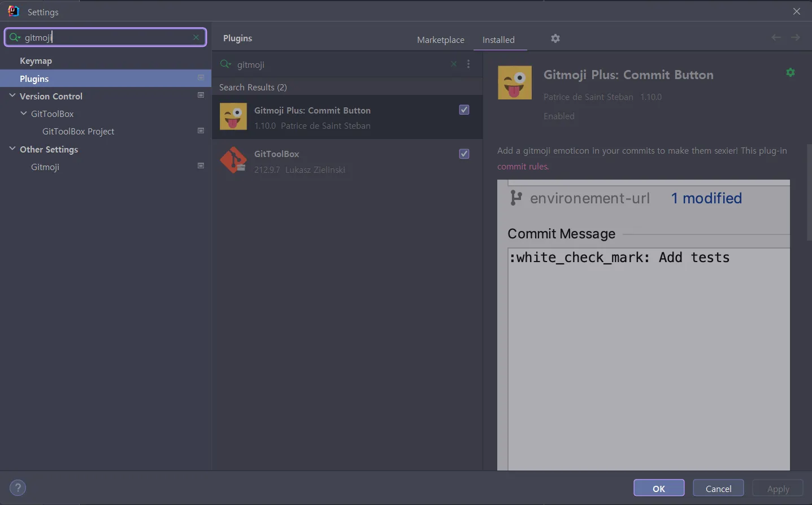Click the plugin search magnifier icon
The image size is (812, 505).
pos(225,64)
